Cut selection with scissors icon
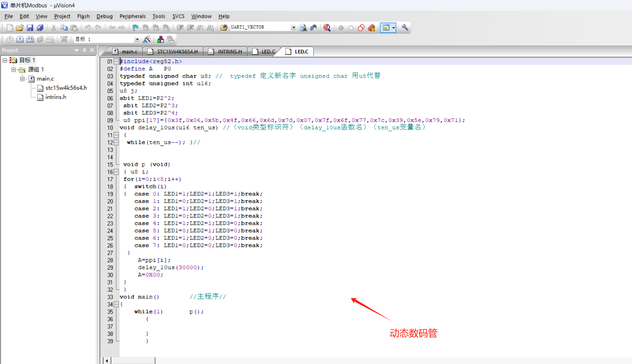The image size is (632, 364). pos(54,28)
